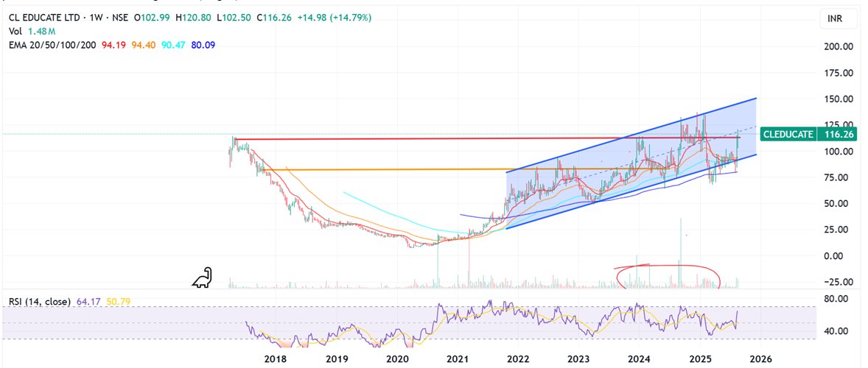Click the 2023 time axis label
The width and height of the screenshot is (868, 368).
578,358
